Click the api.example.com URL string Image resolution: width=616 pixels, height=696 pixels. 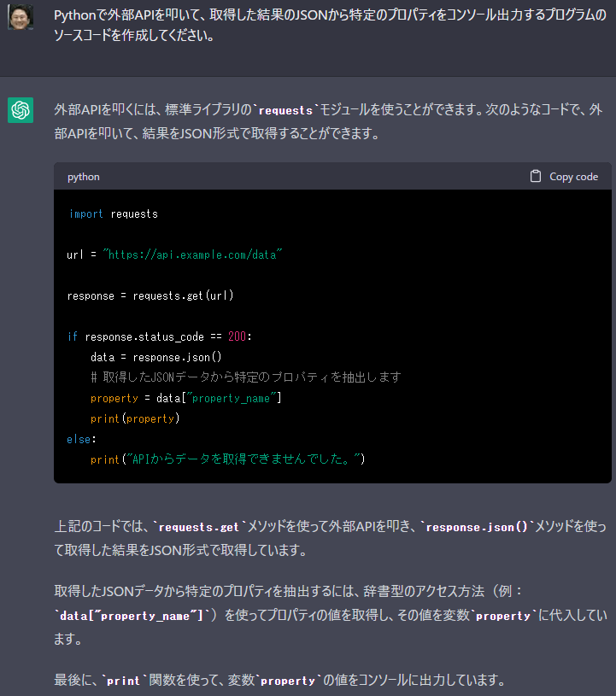tap(192, 254)
